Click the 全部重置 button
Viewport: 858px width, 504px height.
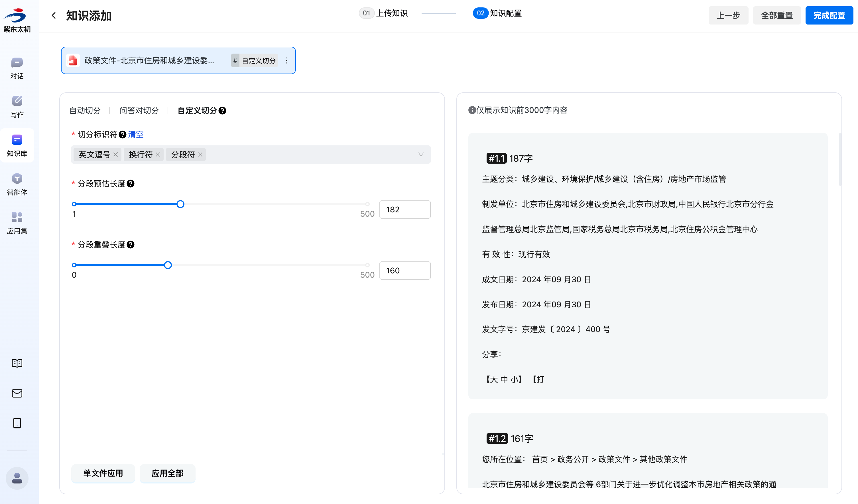tap(777, 15)
